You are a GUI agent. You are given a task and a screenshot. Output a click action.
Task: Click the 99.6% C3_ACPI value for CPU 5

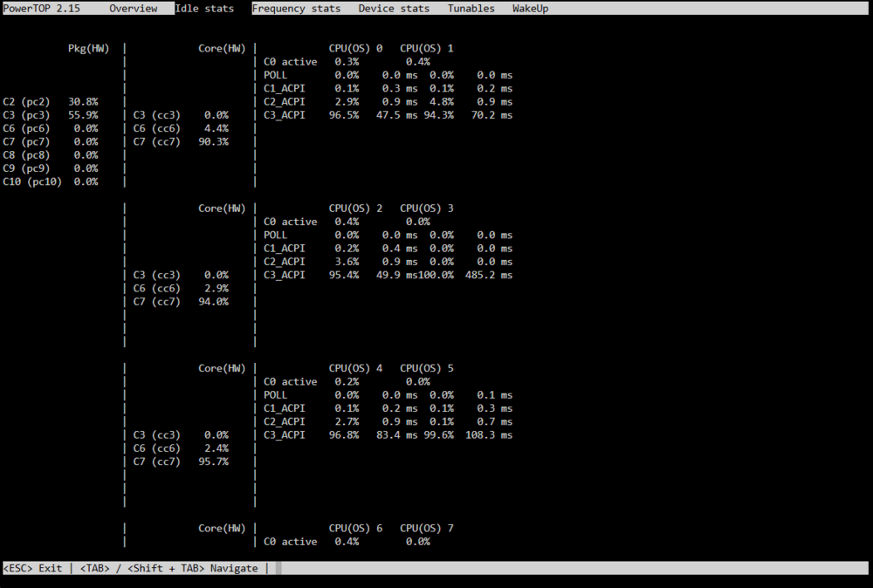[x=439, y=435]
